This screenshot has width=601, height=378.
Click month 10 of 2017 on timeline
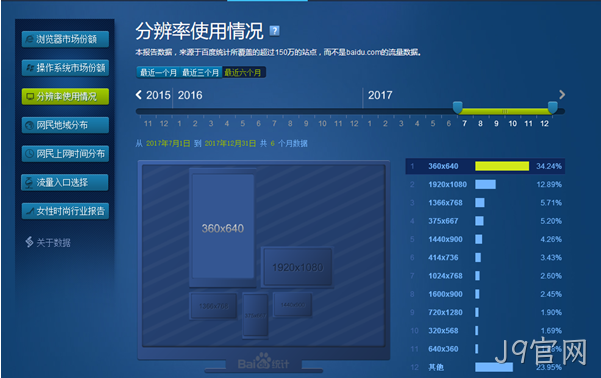512,123
